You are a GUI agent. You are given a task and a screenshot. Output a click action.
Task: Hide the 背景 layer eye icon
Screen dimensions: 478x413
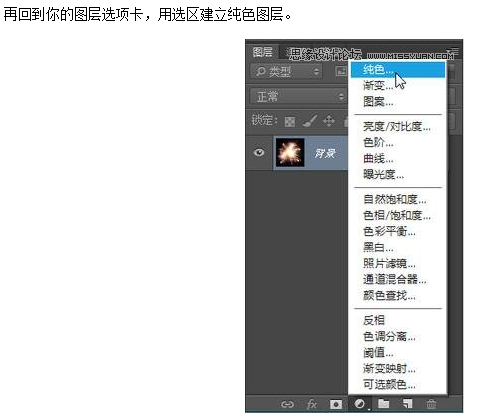click(x=259, y=153)
